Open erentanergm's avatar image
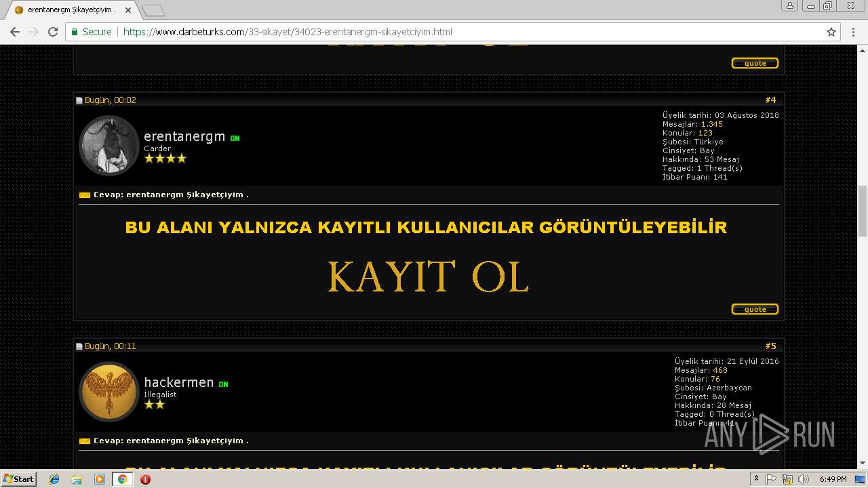This screenshot has height=488, width=868. point(109,146)
